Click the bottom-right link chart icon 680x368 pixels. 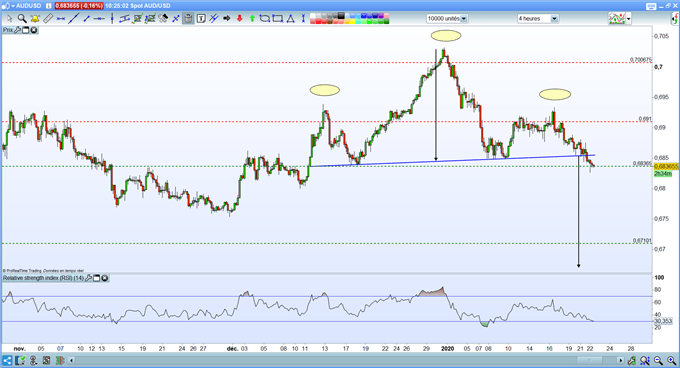tap(632, 361)
